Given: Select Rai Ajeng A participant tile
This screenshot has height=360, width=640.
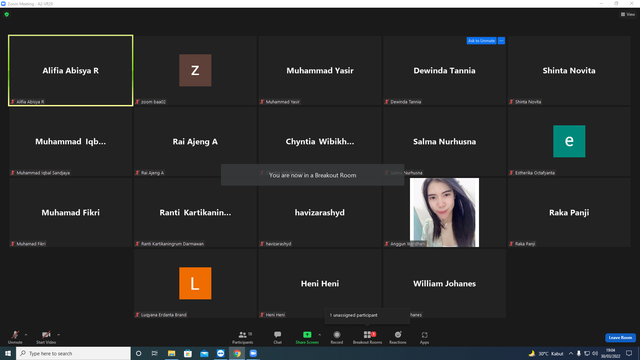Looking at the screenshot, I should pyautogui.click(x=195, y=141).
